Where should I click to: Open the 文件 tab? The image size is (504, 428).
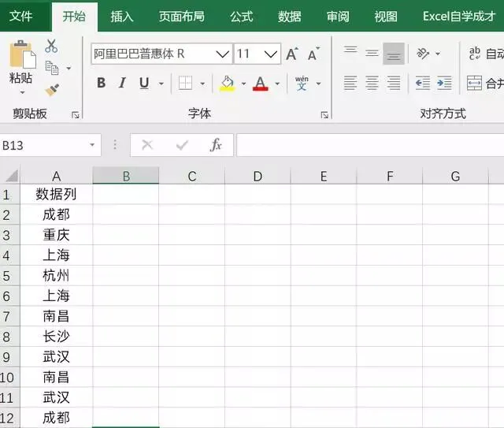(x=21, y=16)
